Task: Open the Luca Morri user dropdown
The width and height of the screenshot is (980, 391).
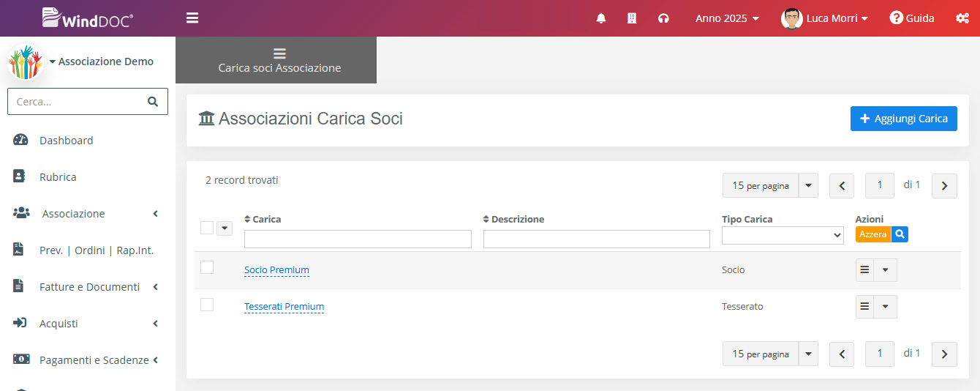Action: [837, 18]
